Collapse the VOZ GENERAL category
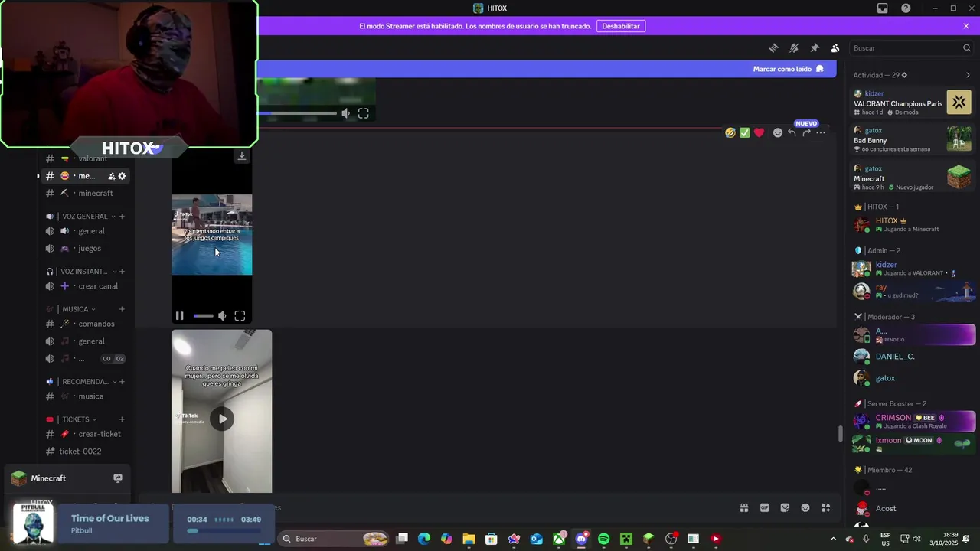The width and height of the screenshot is (980, 551). [85, 216]
